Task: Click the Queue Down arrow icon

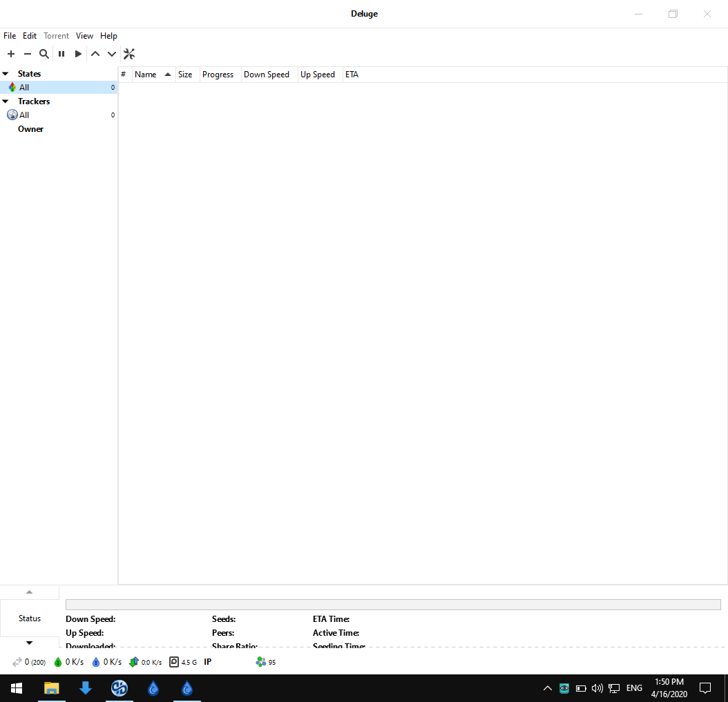Action: pos(112,54)
